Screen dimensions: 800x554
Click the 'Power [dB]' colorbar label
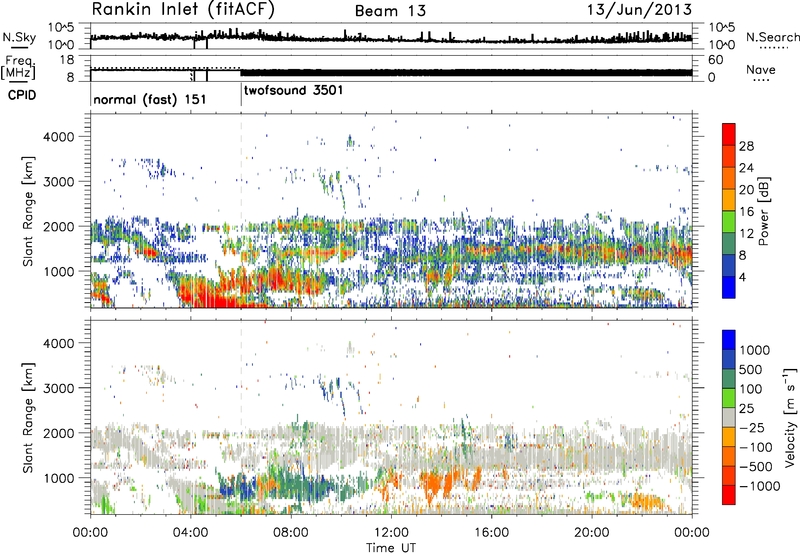[763, 211]
